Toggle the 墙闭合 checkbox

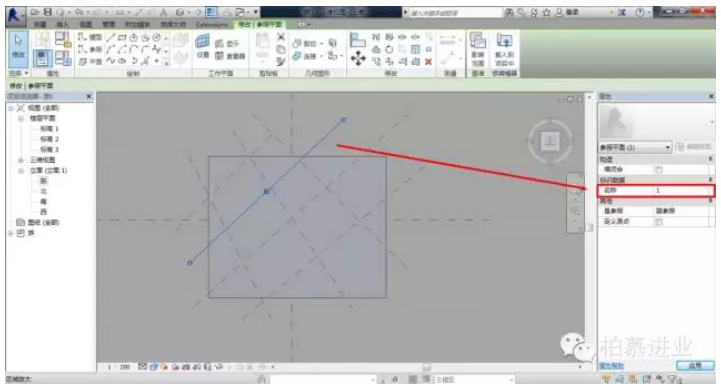tap(659, 170)
